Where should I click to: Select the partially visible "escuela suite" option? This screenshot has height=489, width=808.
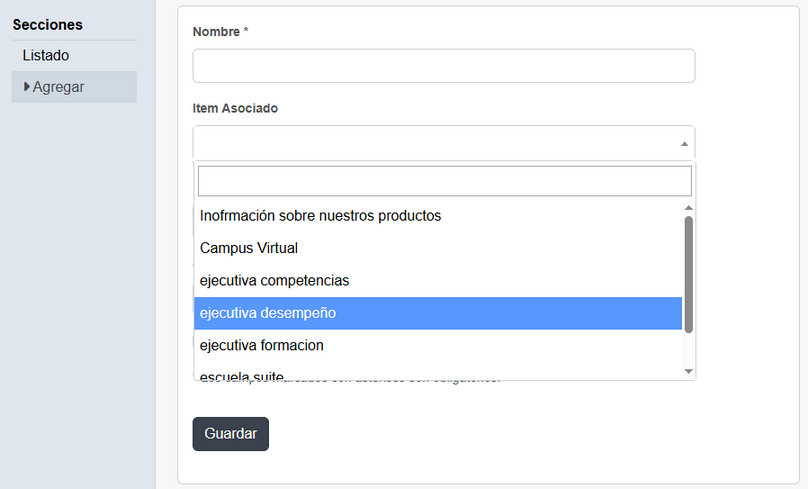(245, 375)
